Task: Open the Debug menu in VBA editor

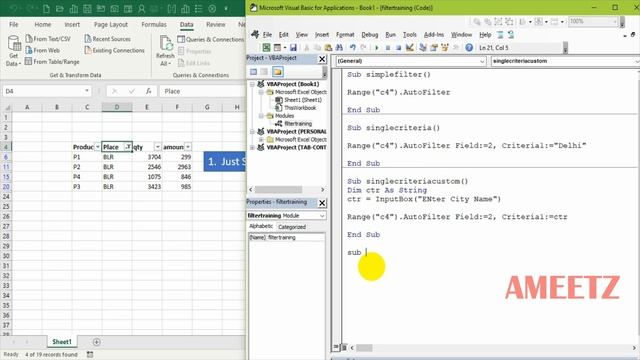Action: click(369, 35)
